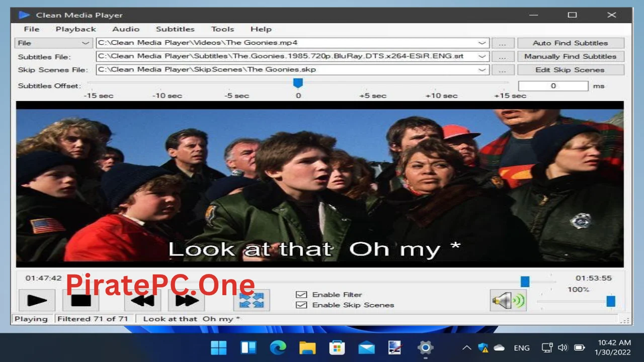Open the File source type dropdown
Viewport: 644px width, 362px height.
pyautogui.click(x=53, y=43)
